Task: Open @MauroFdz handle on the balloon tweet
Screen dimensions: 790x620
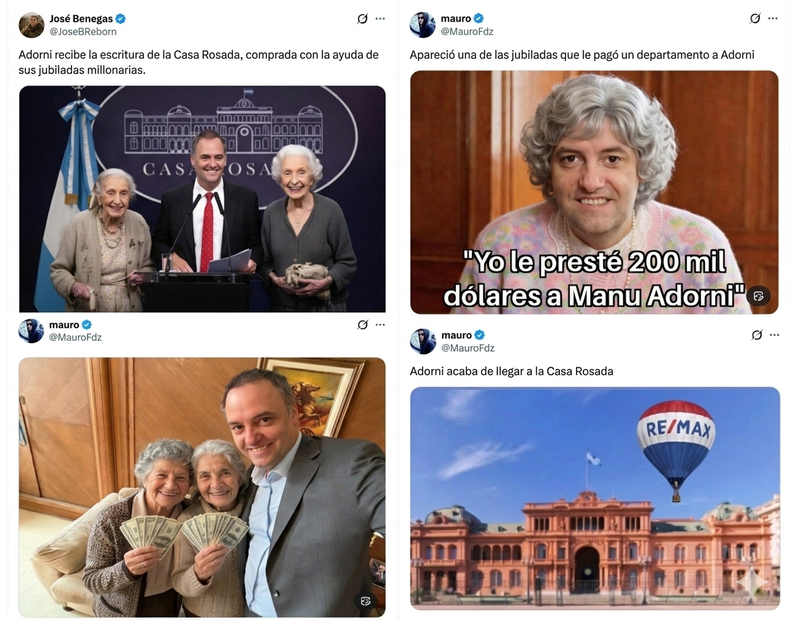Action: [x=468, y=348]
